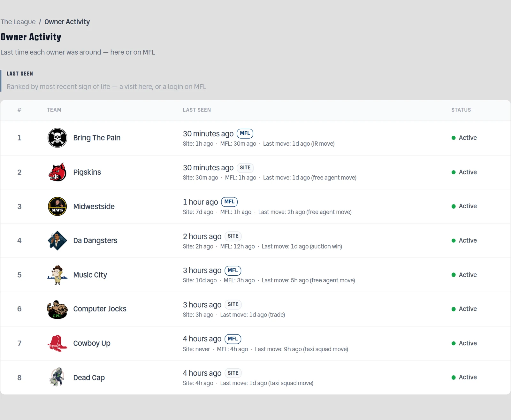The image size is (511, 420).
Task: Select the Computer Jocks team name
Action: 100,309
